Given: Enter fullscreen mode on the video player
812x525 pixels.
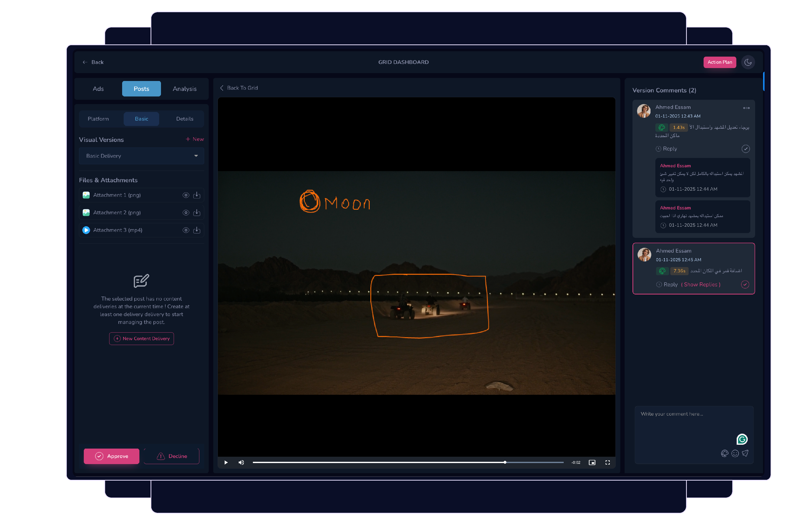Looking at the screenshot, I should [x=607, y=462].
